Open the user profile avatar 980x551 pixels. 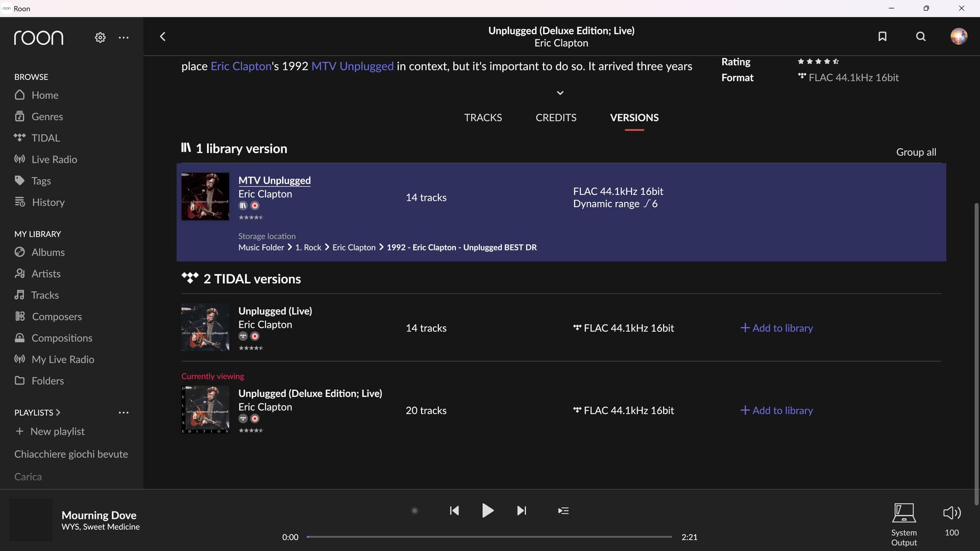[959, 36]
